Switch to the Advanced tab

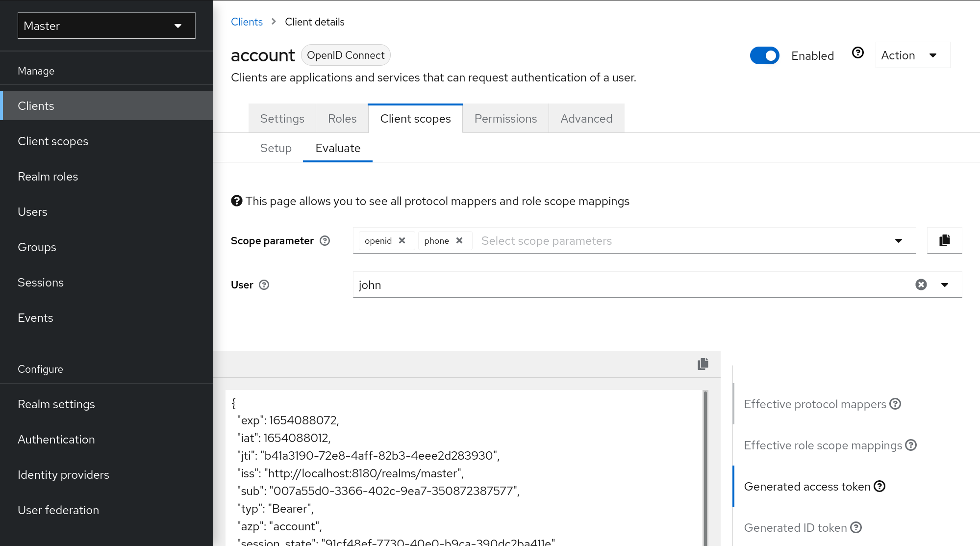586,119
